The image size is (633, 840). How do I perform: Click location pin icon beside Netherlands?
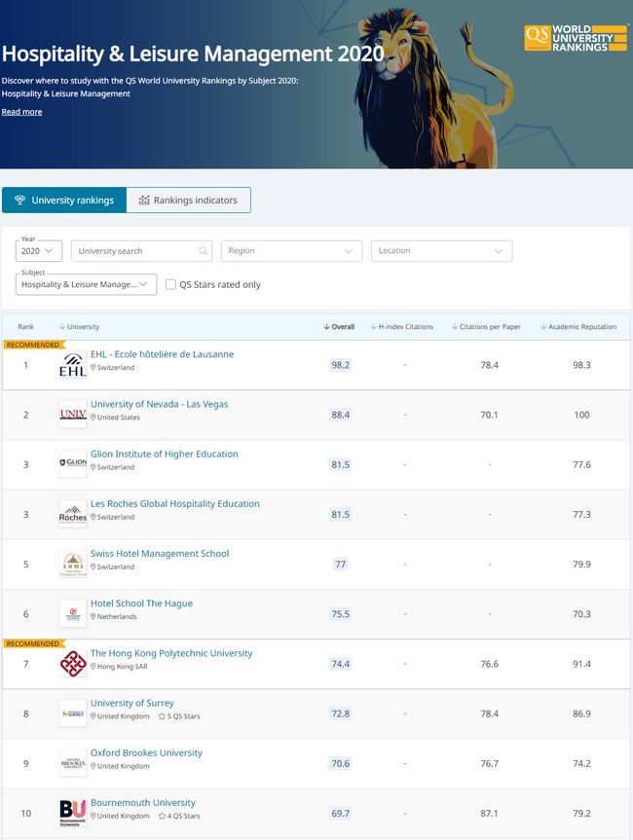[93, 616]
